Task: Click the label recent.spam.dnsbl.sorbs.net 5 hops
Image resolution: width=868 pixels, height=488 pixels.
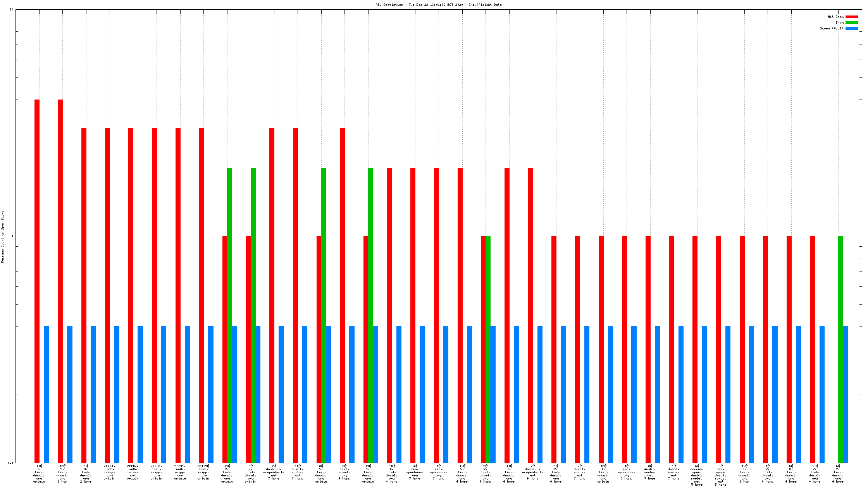Action: (697, 475)
